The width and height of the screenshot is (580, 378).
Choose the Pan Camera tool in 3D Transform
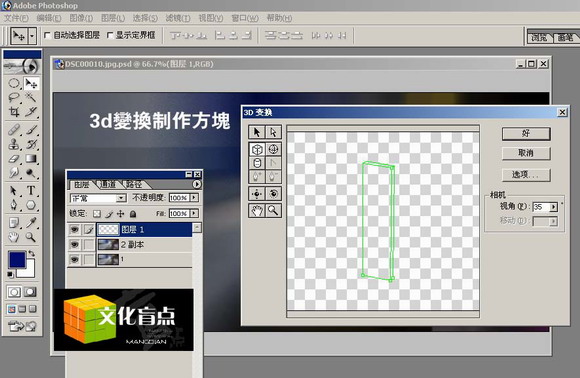(x=257, y=193)
